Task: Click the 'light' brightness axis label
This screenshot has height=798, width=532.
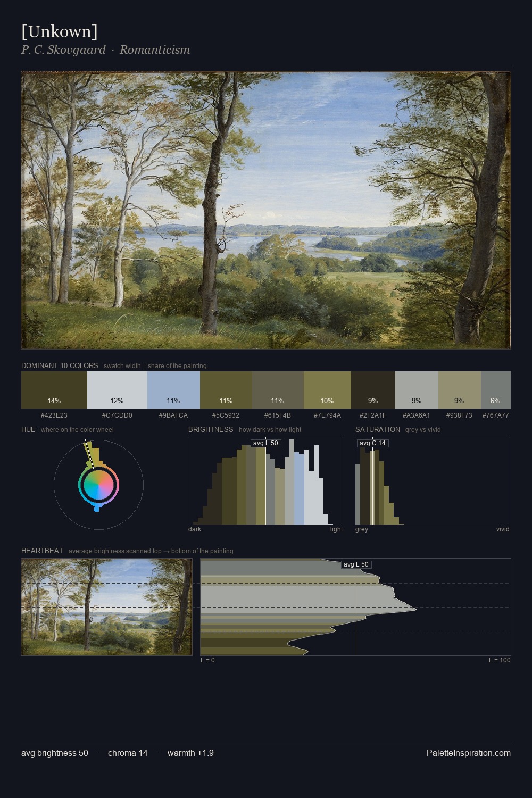Action: [x=336, y=529]
